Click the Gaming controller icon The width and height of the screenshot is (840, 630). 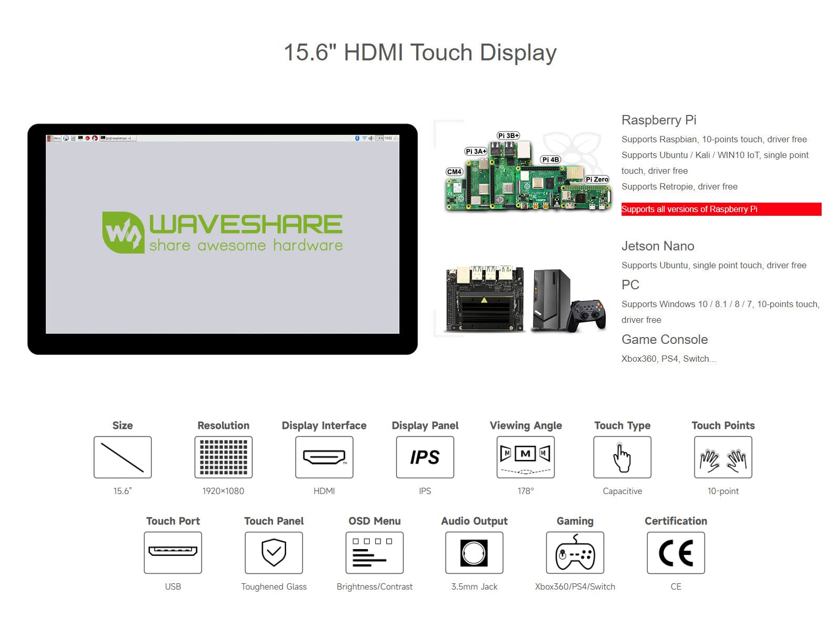pos(575,553)
